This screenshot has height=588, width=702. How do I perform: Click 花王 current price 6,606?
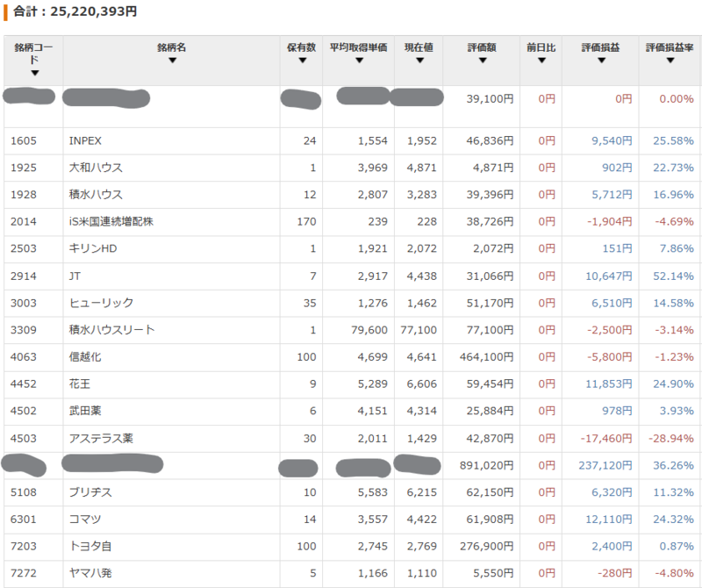[422, 384]
